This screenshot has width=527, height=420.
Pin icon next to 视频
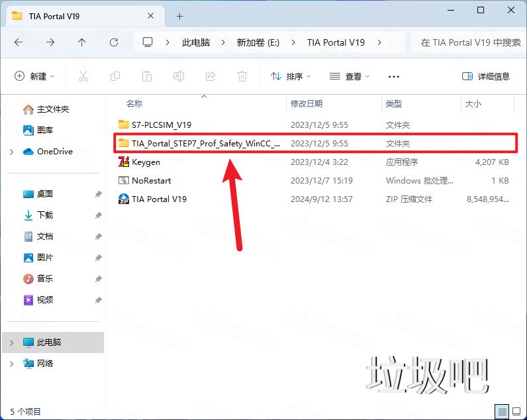(x=98, y=300)
